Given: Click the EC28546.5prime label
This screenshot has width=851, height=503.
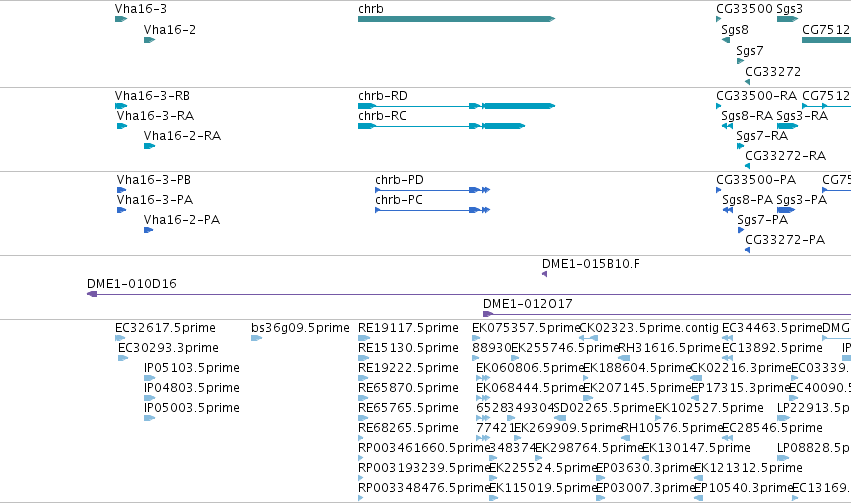Looking at the screenshot, I should (772, 428).
